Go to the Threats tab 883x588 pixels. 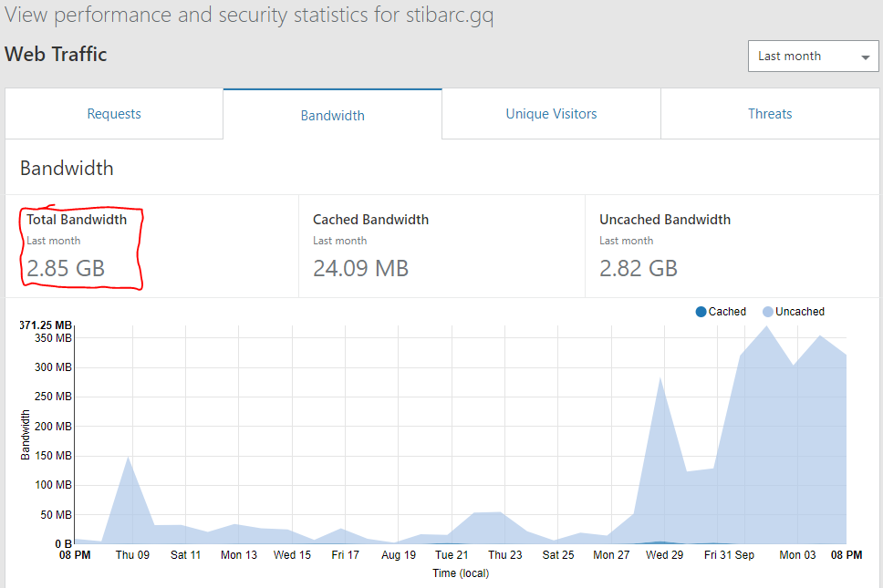(770, 114)
